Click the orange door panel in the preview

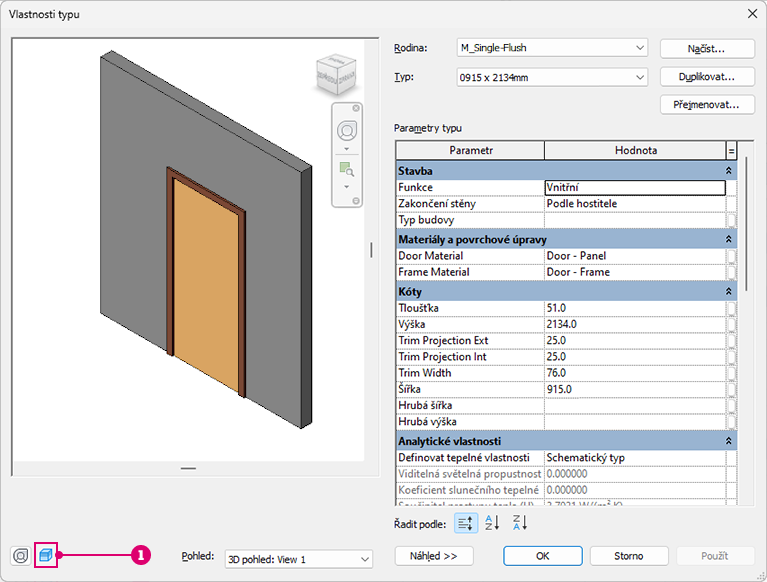[206, 286]
